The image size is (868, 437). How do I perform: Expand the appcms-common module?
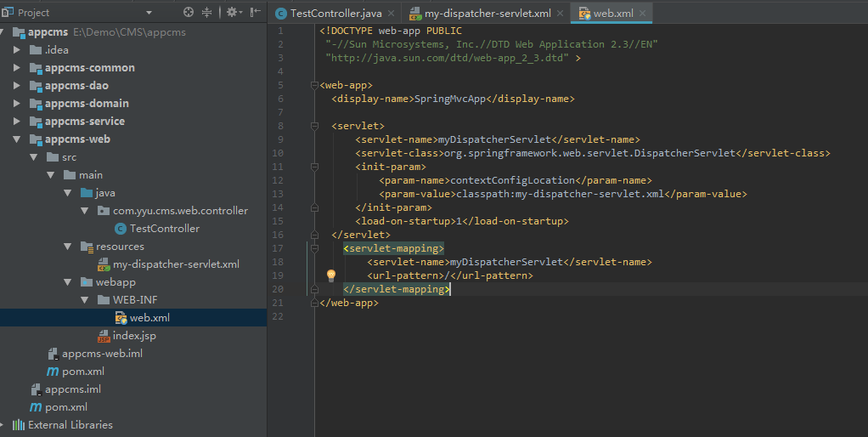[17, 68]
